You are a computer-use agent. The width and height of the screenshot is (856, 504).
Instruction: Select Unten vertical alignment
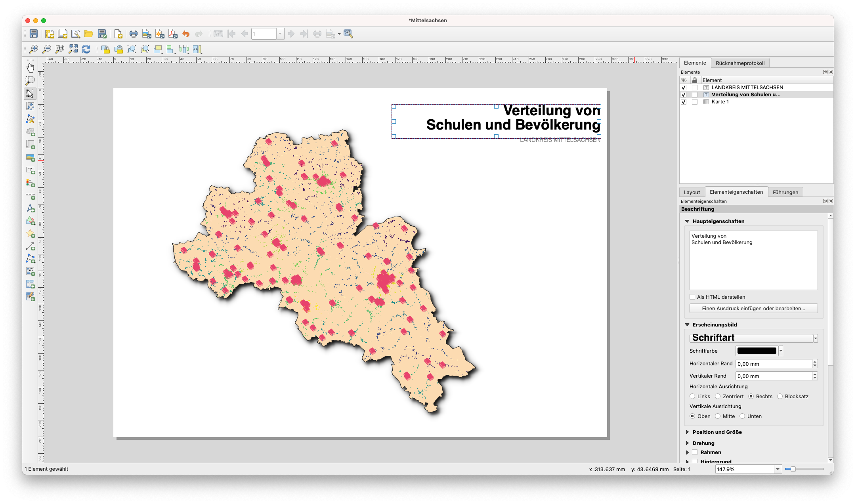(x=742, y=416)
